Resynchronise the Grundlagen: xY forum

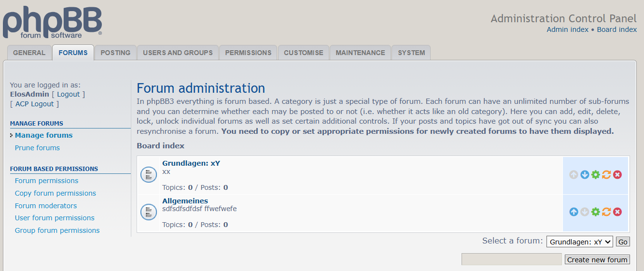click(606, 175)
